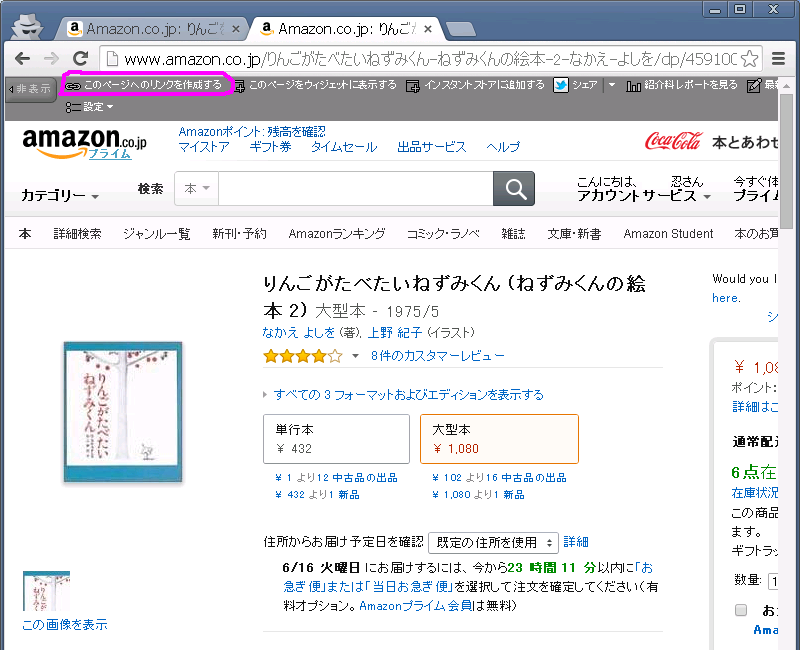The height and width of the screenshot is (650, 800).
Task: Open the 詳細検索 nav item
Action: [x=78, y=234]
